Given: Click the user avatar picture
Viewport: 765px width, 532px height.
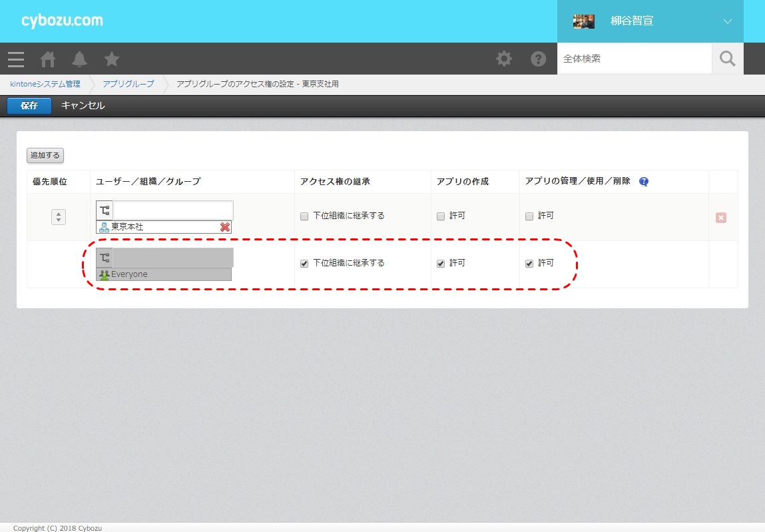Looking at the screenshot, I should tap(583, 21).
